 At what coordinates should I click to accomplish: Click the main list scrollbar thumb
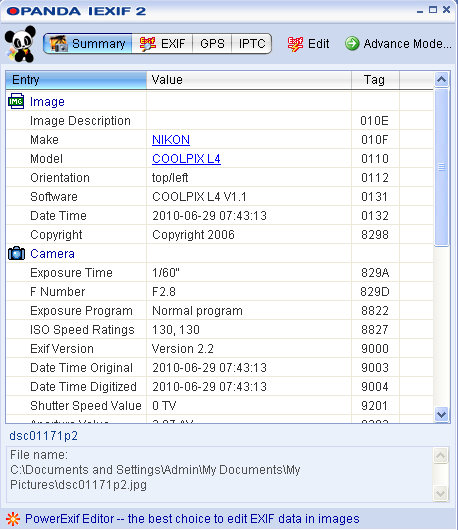click(x=441, y=167)
